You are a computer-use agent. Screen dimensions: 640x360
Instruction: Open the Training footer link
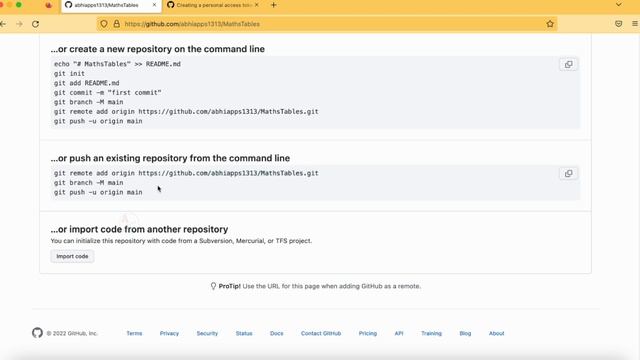pos(431,333)
